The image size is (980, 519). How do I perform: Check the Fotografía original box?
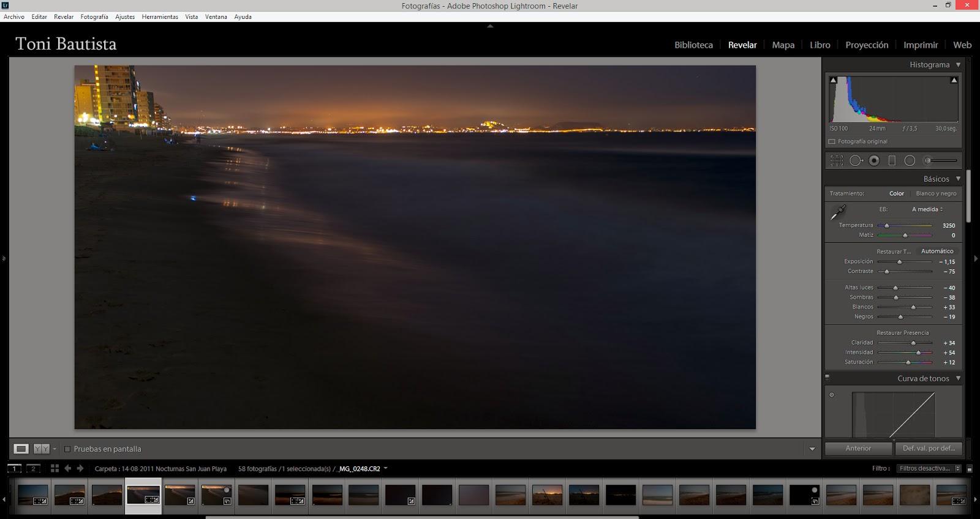832,141
